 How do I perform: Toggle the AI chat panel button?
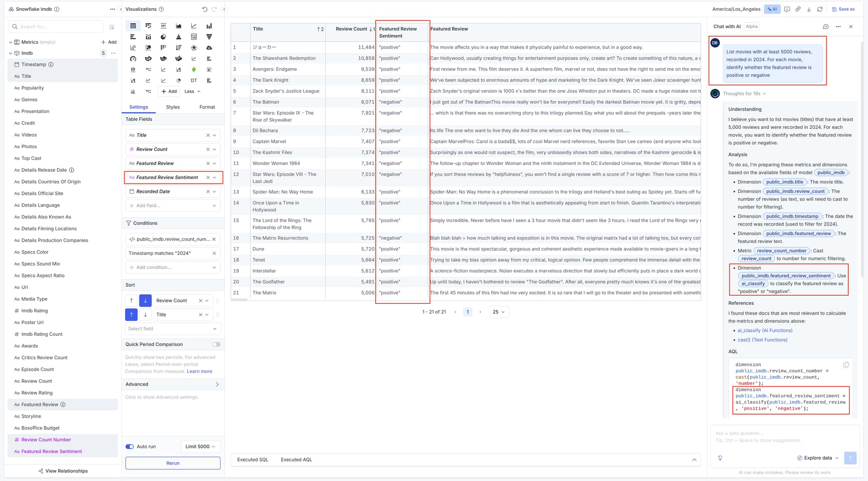pos(772,9)
